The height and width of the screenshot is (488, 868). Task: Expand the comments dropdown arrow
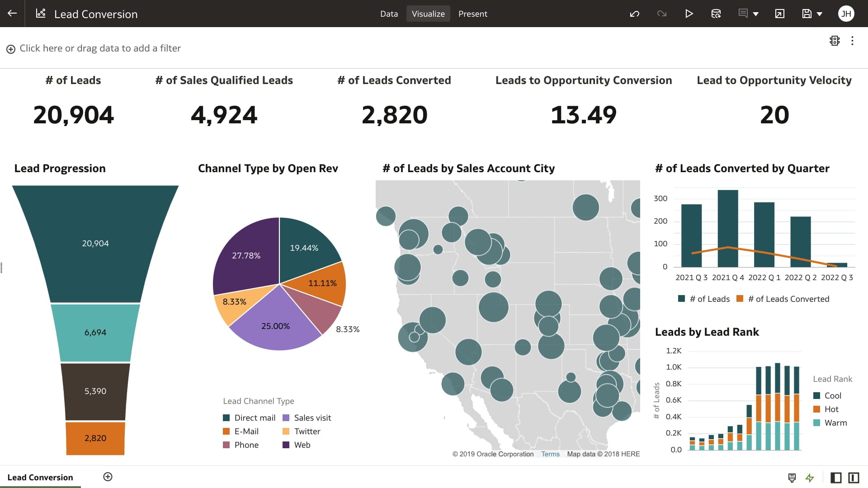(x=755, y=14)
